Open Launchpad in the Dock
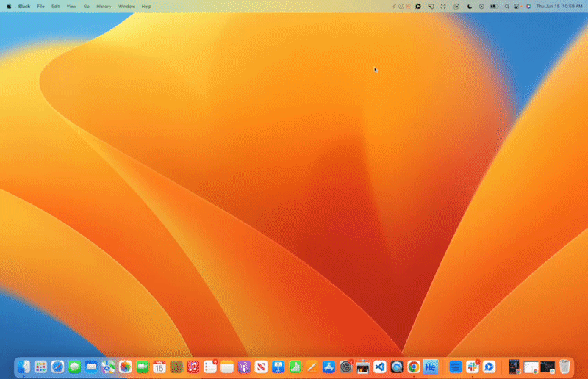 pyautogui.click(x=41, y=367)
